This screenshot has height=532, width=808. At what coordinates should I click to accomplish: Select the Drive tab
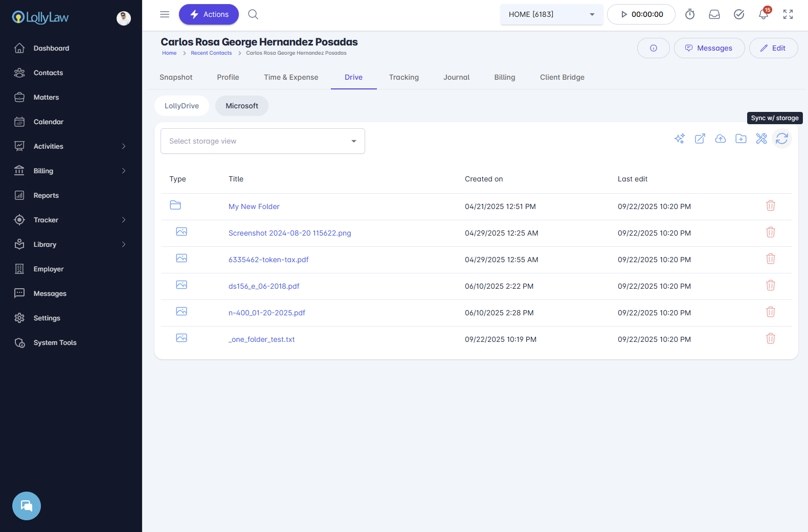(x=353, y=77)
